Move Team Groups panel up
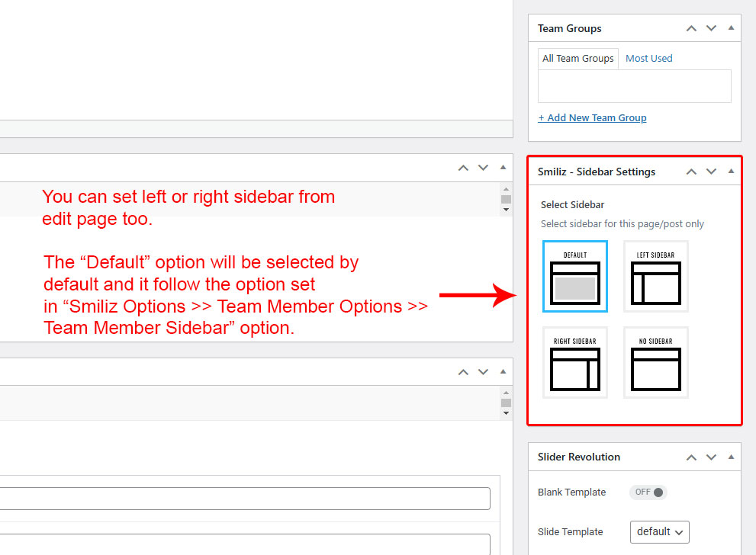This screenshot has width=756, height=555. tap(691, 28)
